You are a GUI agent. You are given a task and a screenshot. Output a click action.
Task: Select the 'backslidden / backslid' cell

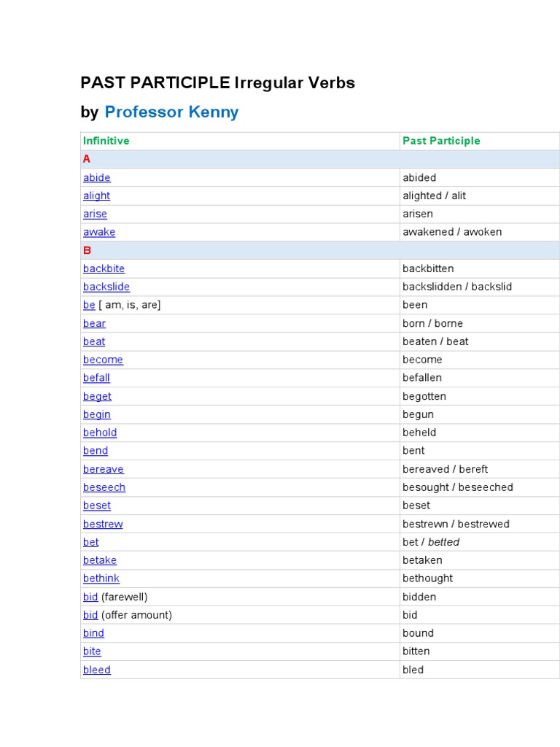coord(480,287)
